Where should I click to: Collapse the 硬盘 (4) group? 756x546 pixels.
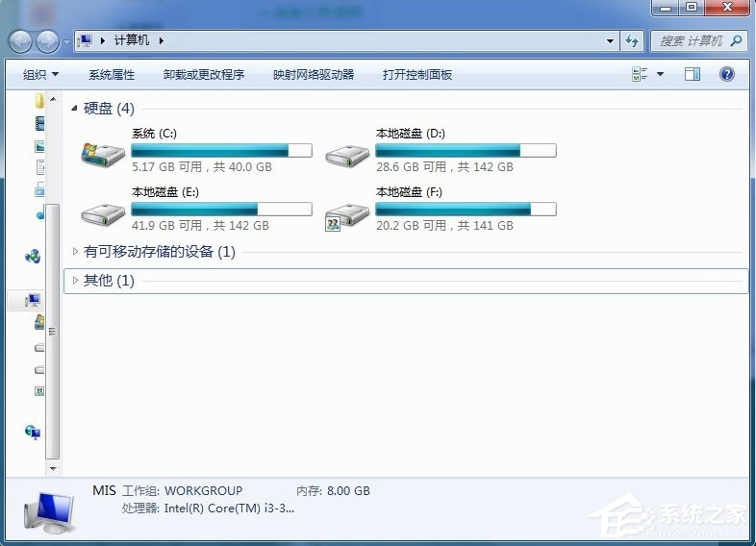pyautogui.click(x=74, y=109)
